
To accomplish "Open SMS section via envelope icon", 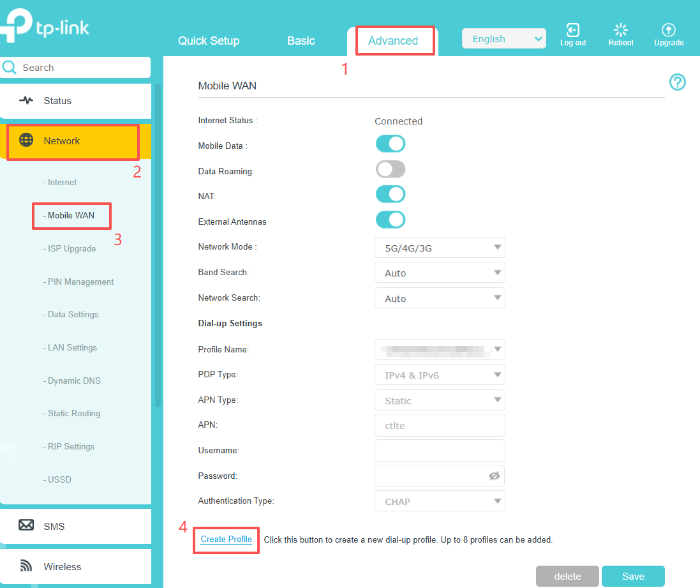I will tap(26, 525).
